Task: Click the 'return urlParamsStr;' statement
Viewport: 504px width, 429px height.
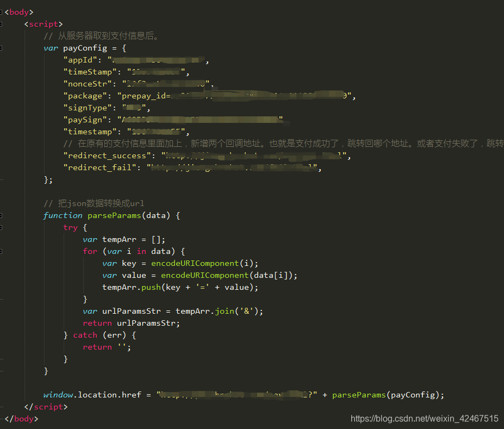Action: (132, 324)
